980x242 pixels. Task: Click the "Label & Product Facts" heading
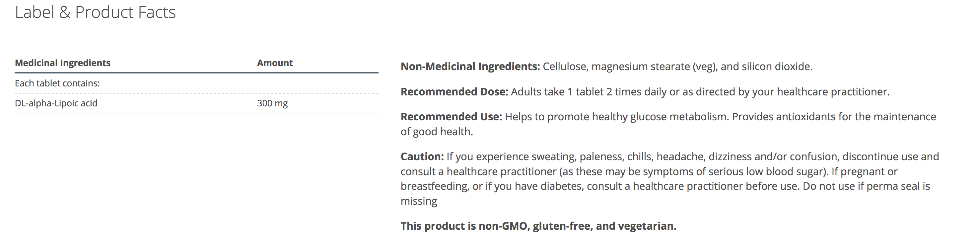(95, 13)
